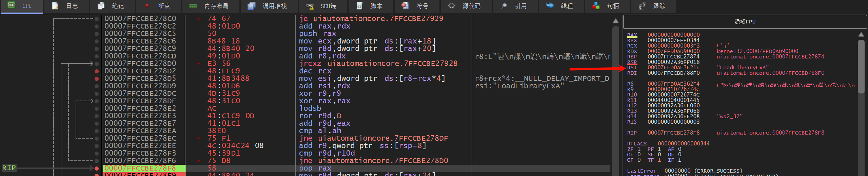868x176 pixels.
Task: Click the source code brackets icon
Action: [x=452, y=5]
